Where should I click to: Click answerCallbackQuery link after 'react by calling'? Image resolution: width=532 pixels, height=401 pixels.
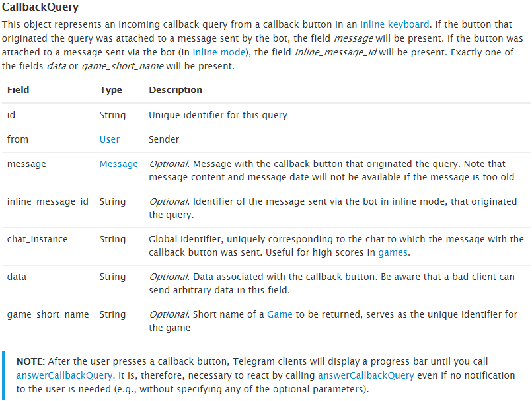click(365, 375)
